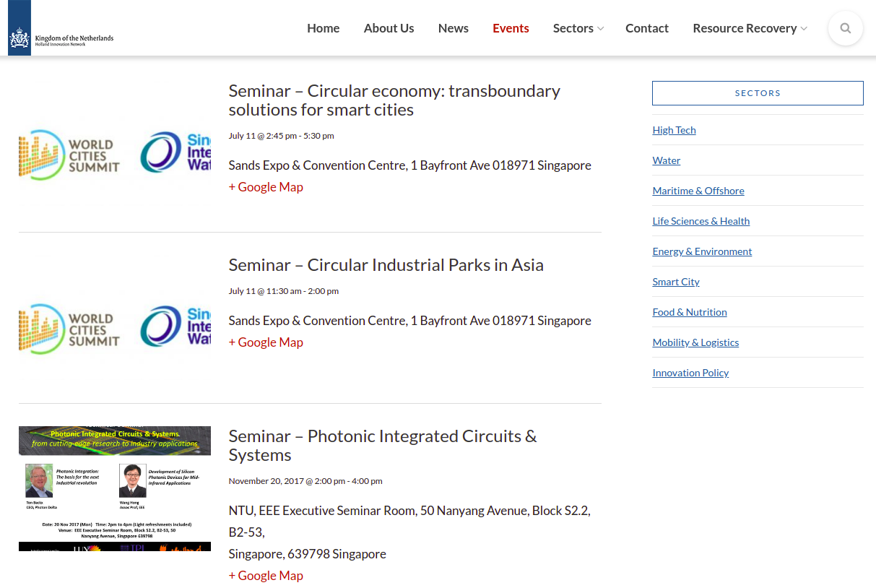Viewport: 876px width, 588px height.
Task: Click the first World Cities Summit thumbnail
Action: 115,155
